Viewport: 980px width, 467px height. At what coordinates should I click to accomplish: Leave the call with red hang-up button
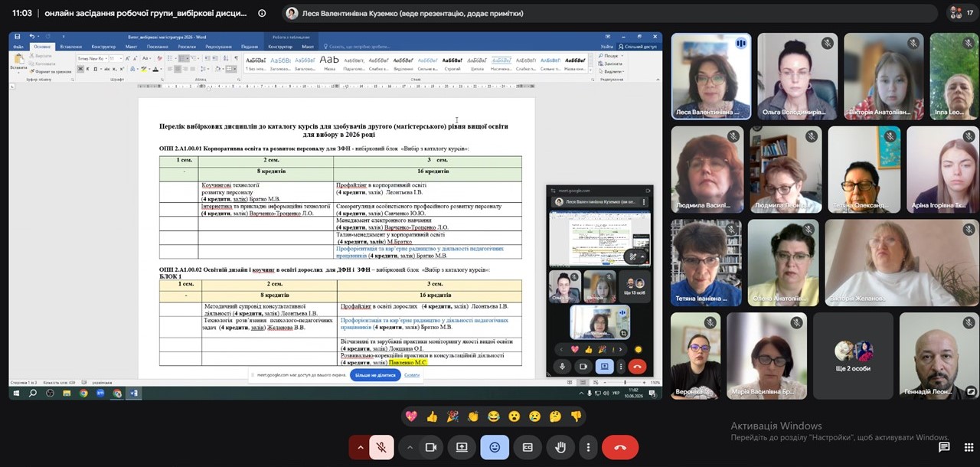[x=620, y=447]
